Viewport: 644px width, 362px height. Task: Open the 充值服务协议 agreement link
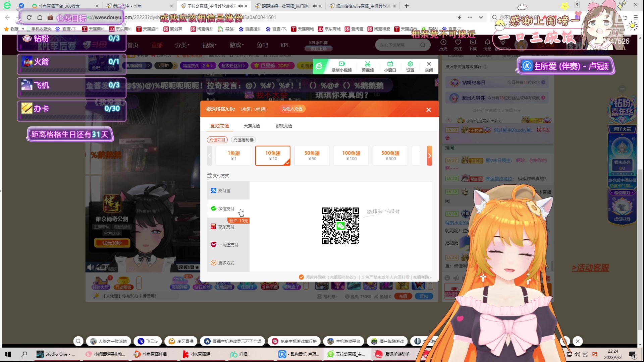[342, 277]
